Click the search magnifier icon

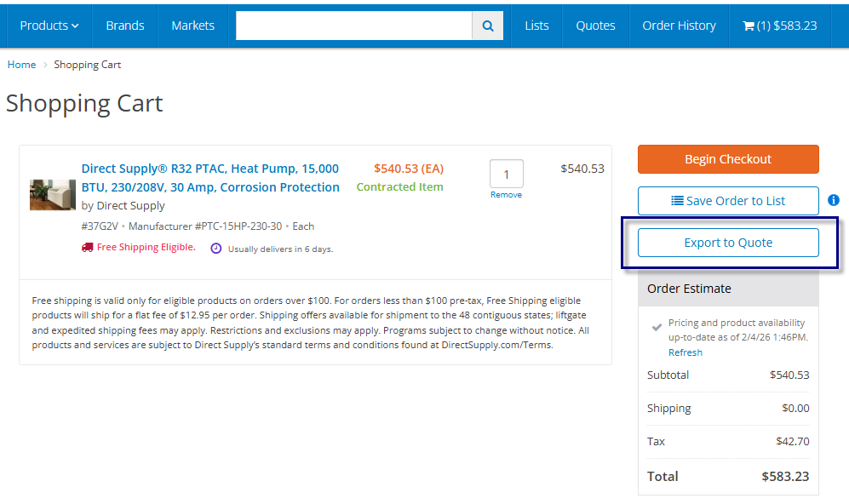(x=488, y=26)
